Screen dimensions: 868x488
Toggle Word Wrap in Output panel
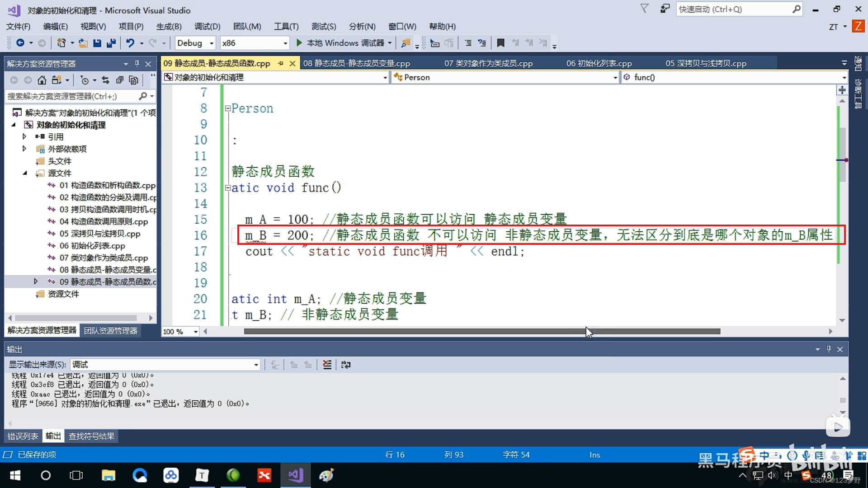tap(346, 364)
